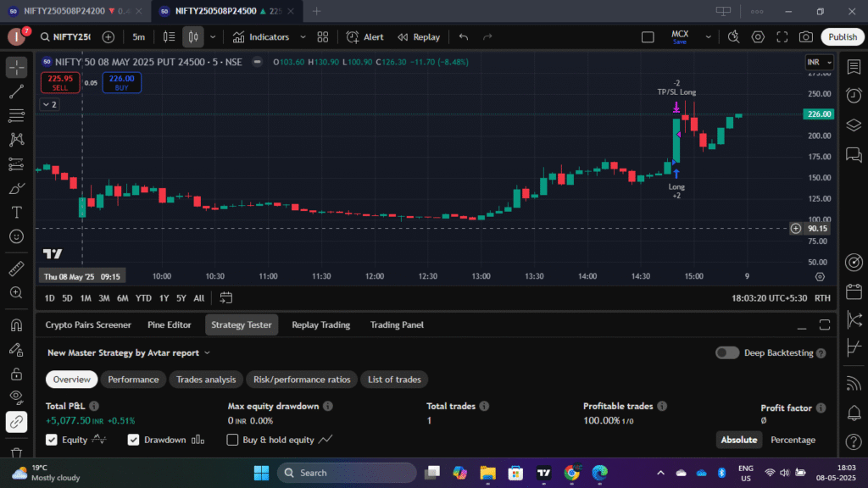This screenshot has height=488, width=868.
Task: Open the Crypto Pairs Screener tab
Action: click(88, 324)
